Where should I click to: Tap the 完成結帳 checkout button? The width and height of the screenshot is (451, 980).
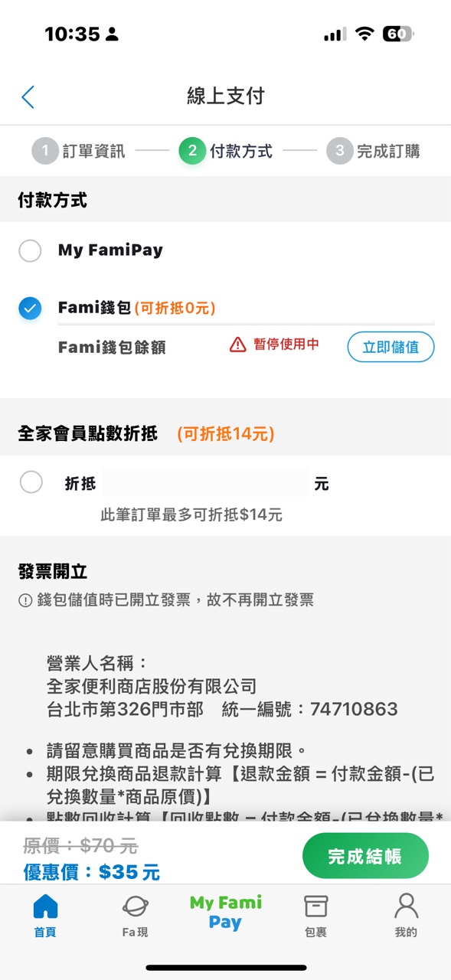365,856
